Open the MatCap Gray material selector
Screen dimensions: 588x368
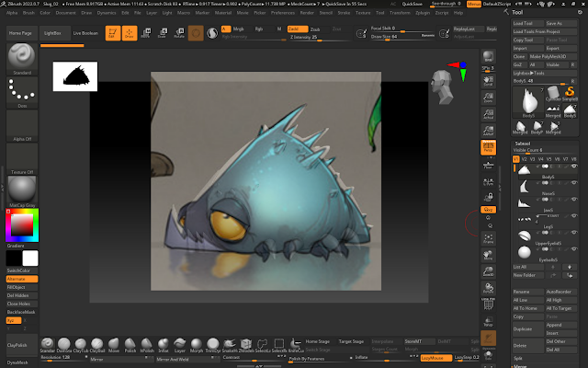[22, 191]
